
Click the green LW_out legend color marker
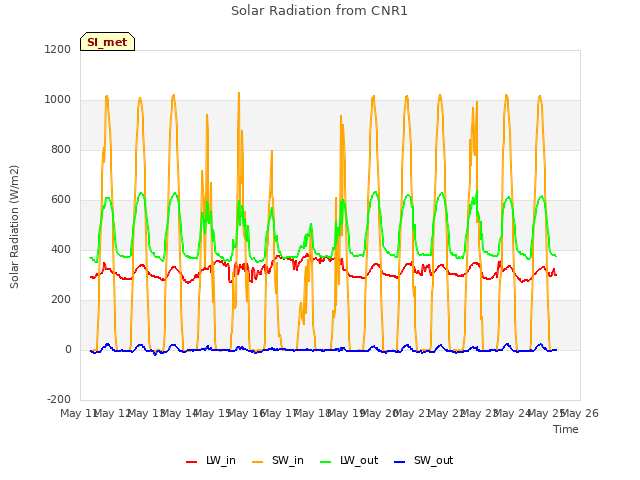[x=326, y=462]
